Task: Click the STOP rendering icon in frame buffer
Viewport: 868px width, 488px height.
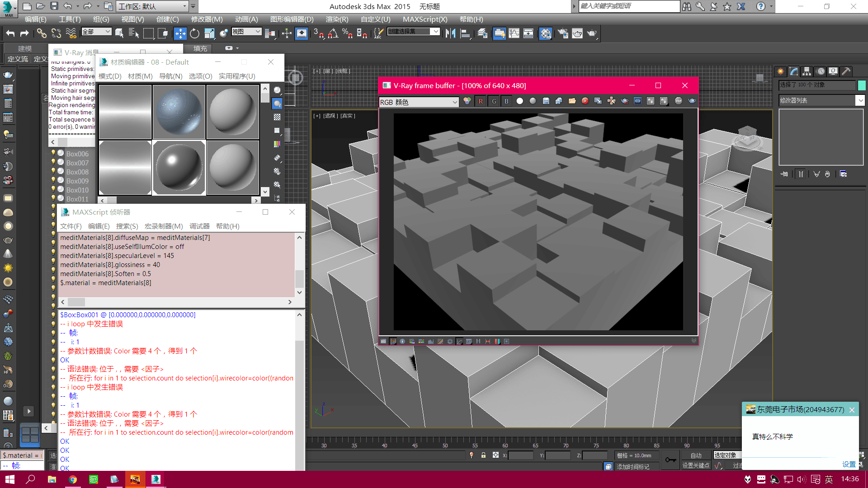Action: click(679, 101)
